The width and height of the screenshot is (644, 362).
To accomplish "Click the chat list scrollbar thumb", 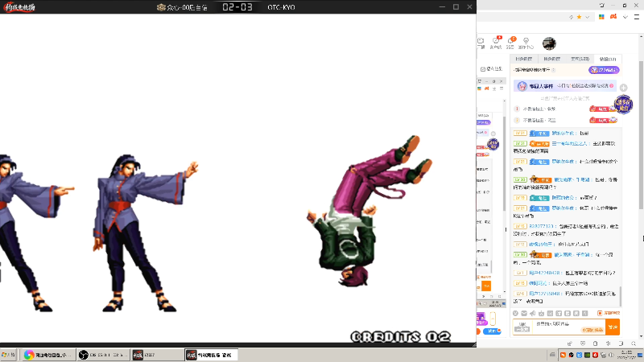I will point(620,296).
